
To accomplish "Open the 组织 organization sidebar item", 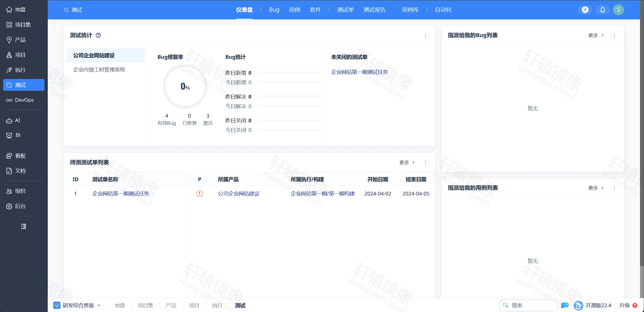I will coord(24,191).
